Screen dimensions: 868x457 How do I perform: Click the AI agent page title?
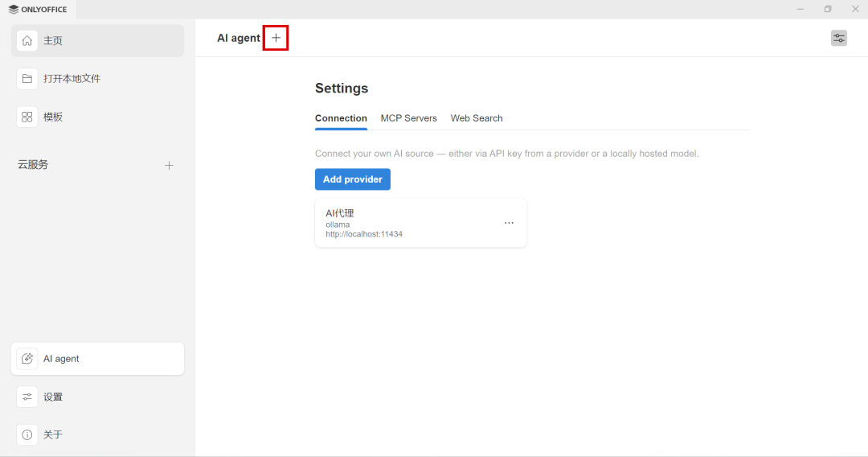(239, 39)
